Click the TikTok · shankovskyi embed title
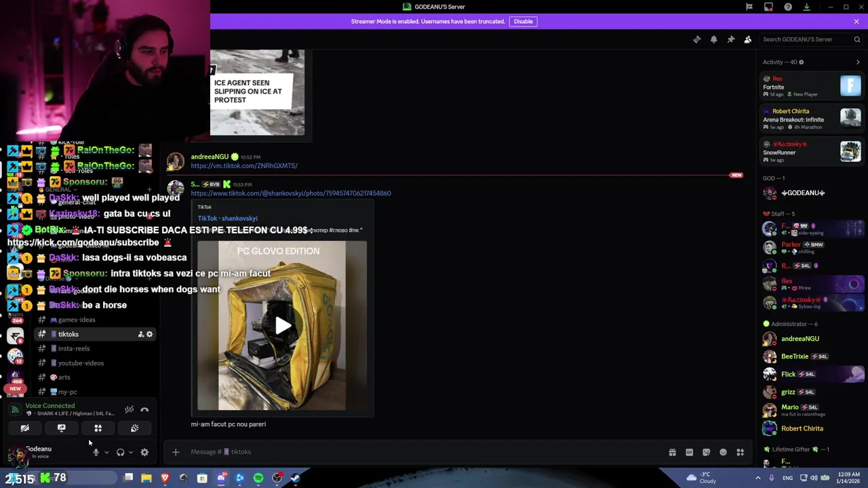Viewport: 868px width, 488px height. pos(227,218)
